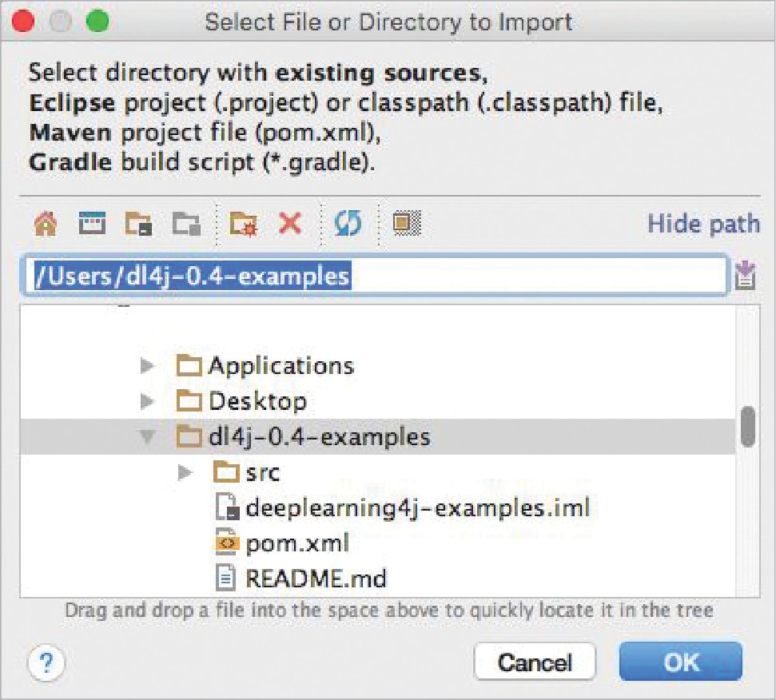Refresh the file tree
The height and width of the screenshot is (700, 776).
(348, 225)
